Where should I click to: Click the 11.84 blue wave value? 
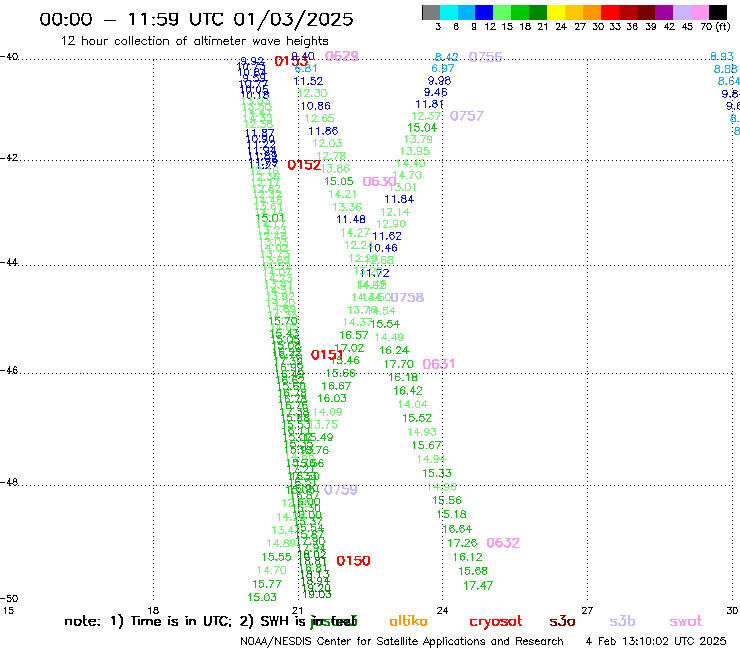[399, 199]
